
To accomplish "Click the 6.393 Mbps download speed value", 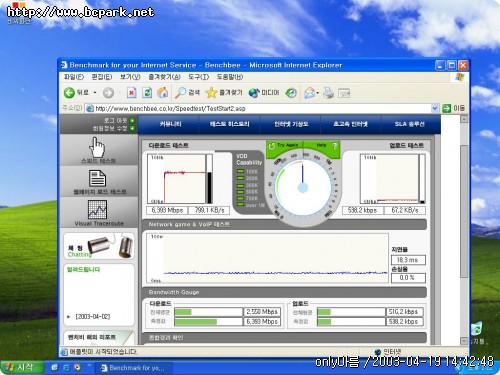I will coord(167,210).
